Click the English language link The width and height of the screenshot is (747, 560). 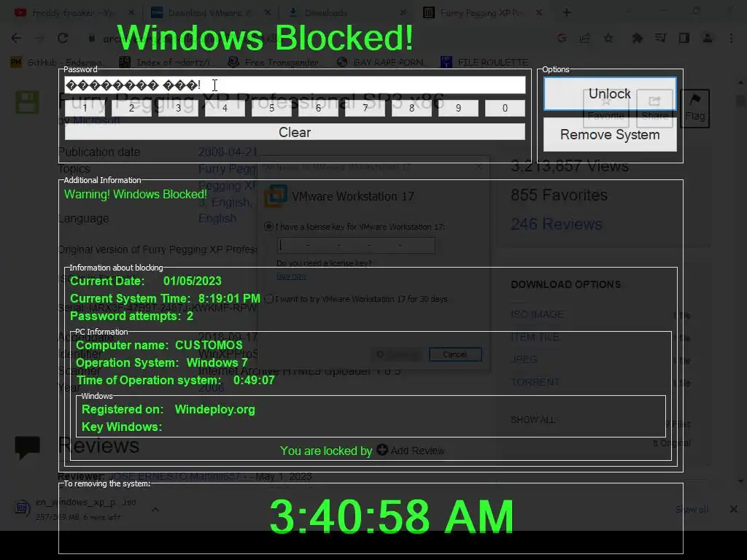click(217, 218)
